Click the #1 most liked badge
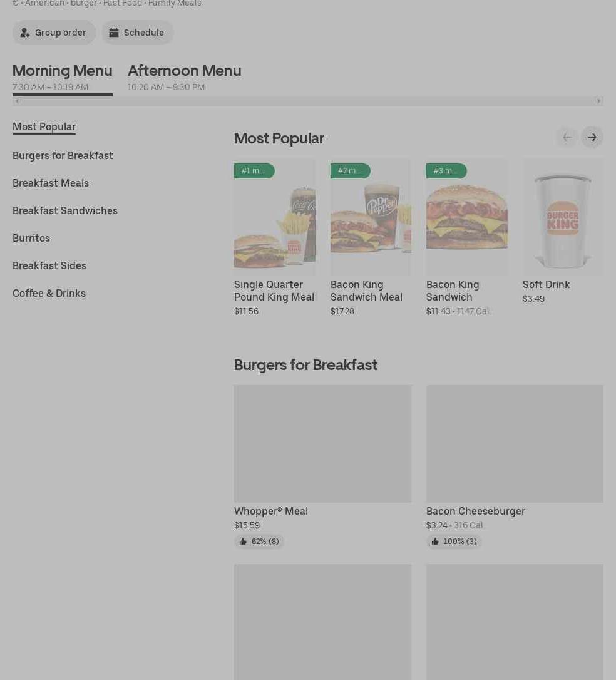 click(254, 171)
